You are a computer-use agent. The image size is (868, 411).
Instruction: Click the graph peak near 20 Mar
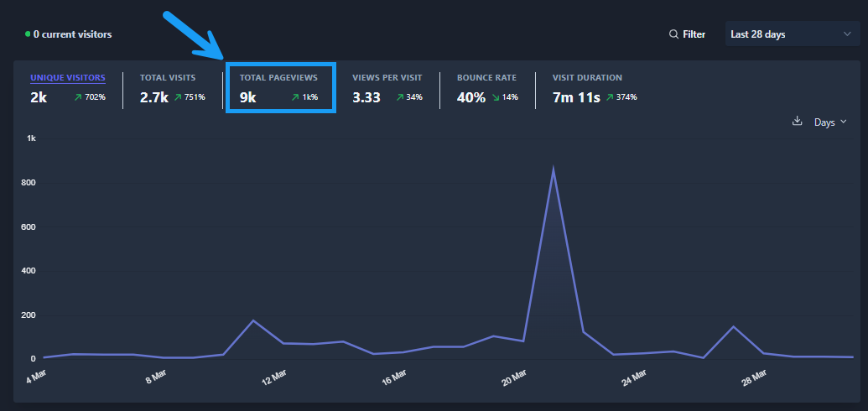tap(553, 169)
